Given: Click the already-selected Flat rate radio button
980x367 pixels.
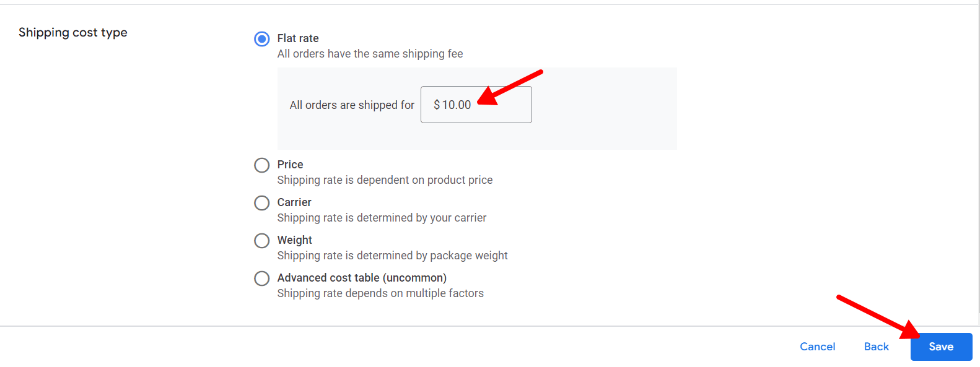Looking at the screenshot, I should tap(261, 38).
